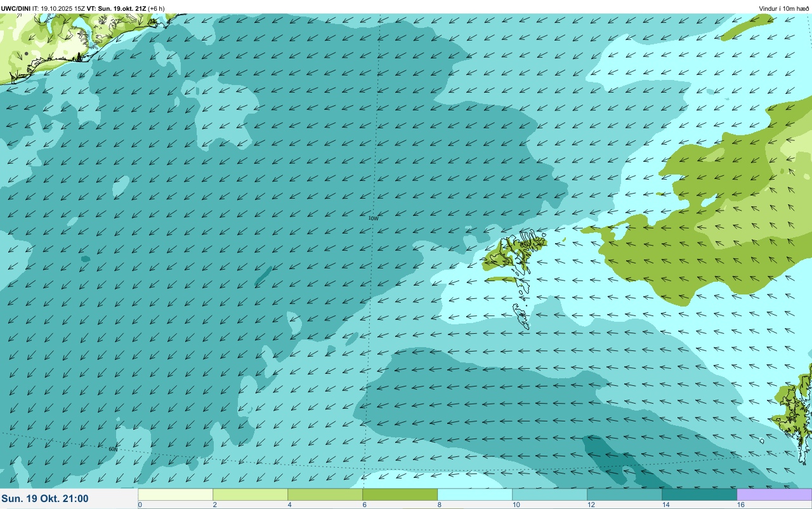Click the dark teal 14–16 legend swatch
The image size is (812, 509).
[x=699, y=494]
